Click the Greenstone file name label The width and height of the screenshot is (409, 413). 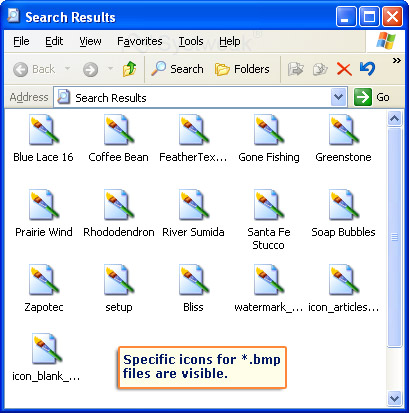(x=343, y=157)
